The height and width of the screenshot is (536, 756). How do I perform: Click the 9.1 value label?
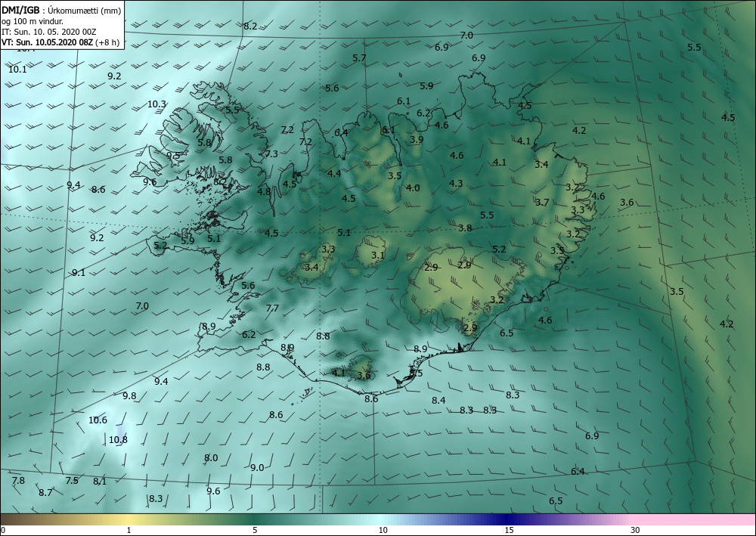(x=79, y=273)
